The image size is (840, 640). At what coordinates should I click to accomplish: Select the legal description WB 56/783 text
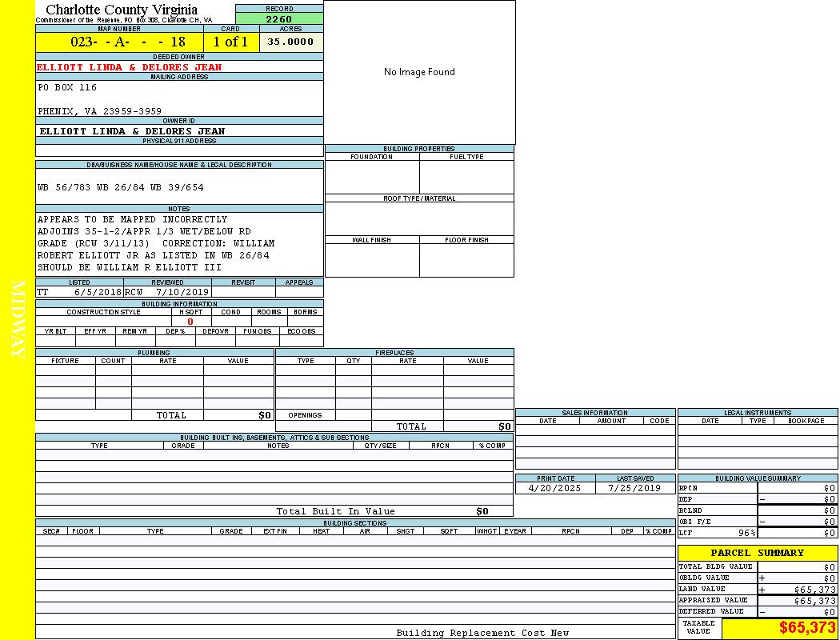(121, 187)
